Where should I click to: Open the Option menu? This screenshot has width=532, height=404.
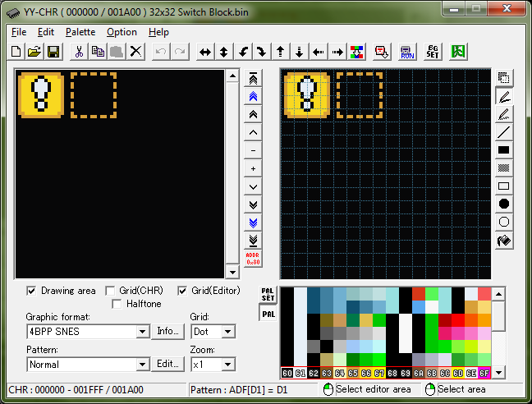pyautogui.click(x=122, y=32)
